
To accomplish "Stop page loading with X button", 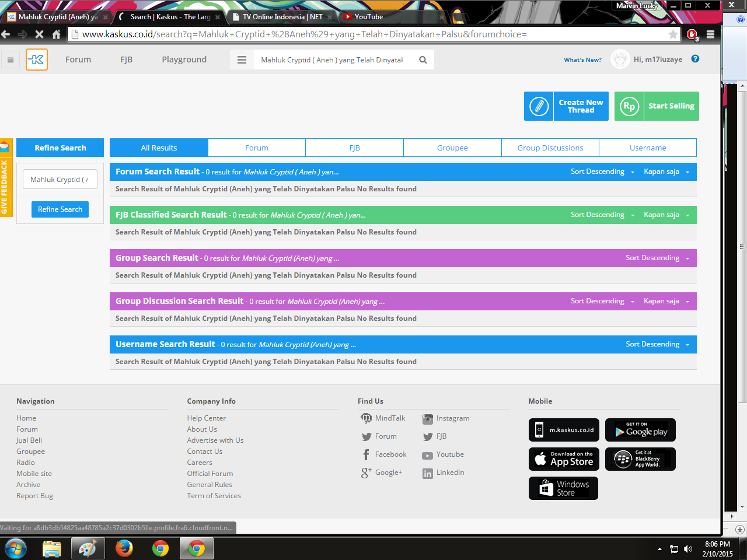I will pyautogui.click(x=39, y=34).
